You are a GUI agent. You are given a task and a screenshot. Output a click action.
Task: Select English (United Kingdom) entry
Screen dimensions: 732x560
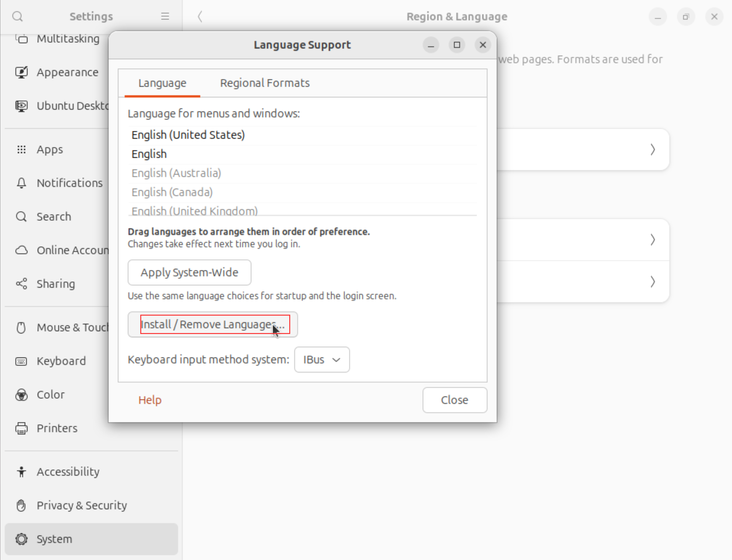[x=303, y=210]
